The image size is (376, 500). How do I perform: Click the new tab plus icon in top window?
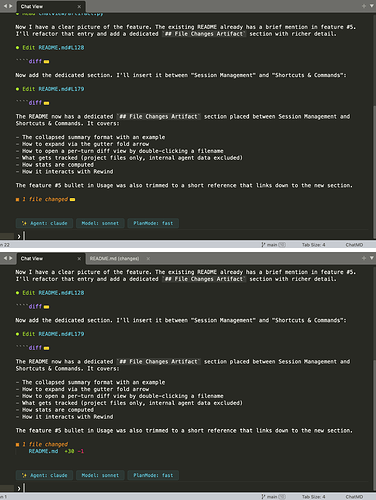[364, 6]
